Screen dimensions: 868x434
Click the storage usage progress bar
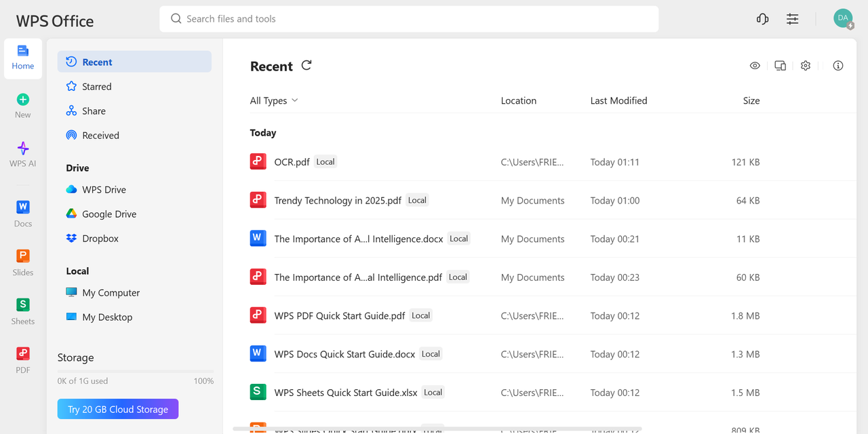136,372
